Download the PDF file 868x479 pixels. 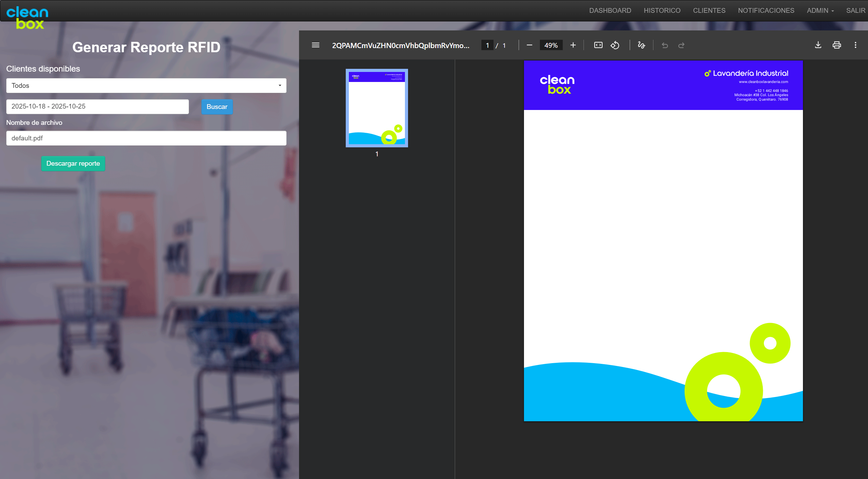(818, 45)
